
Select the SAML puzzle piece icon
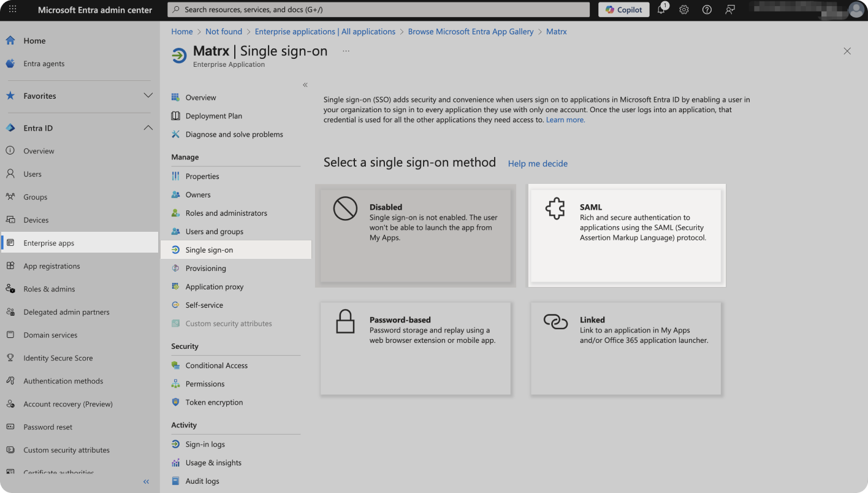pyautogui.click(x=555, y=209)
